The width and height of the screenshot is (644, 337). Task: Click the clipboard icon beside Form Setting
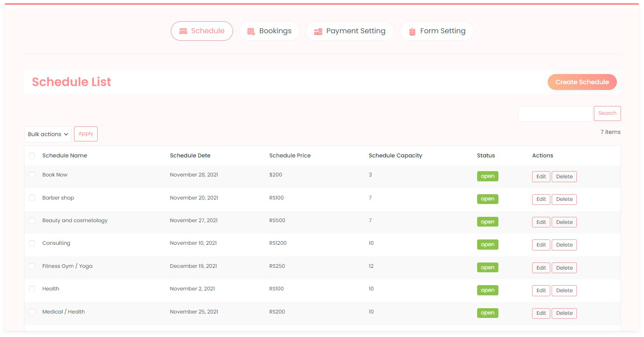click(412, 31)
